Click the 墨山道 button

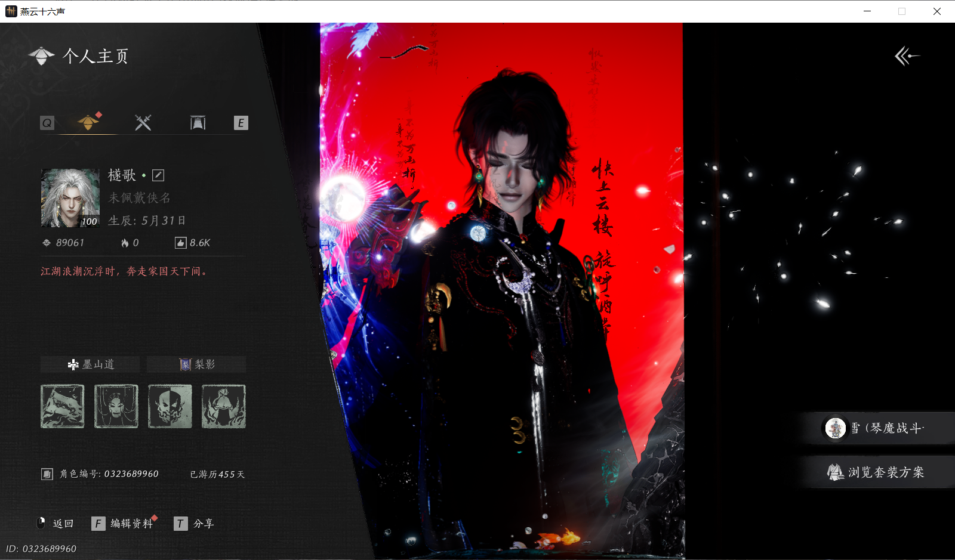coord(90,364)
